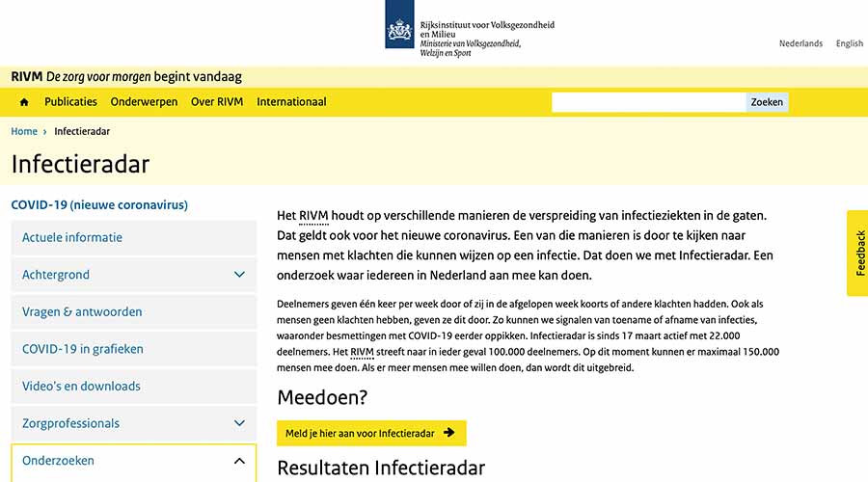Go to Home in the breadcrumb
The image size is (868, 482).
tap(24, 131)
